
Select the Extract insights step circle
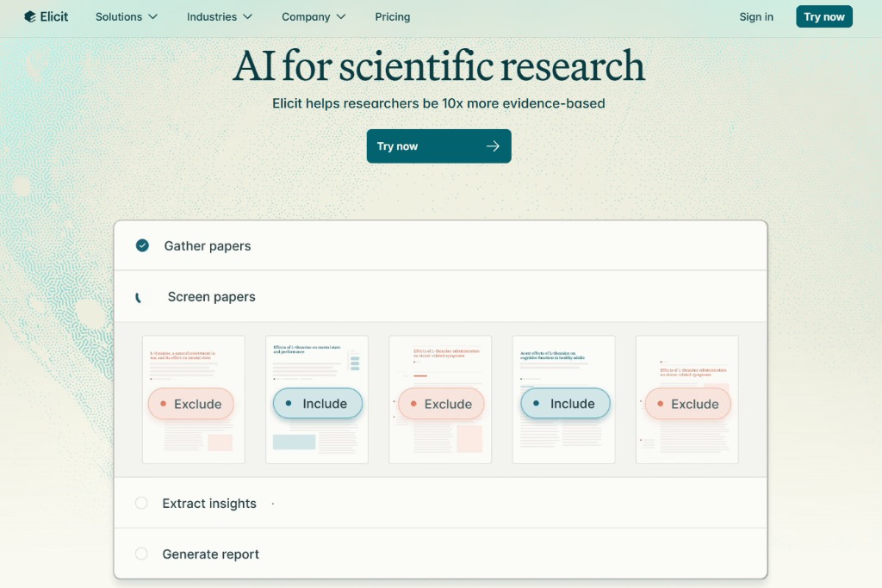pyautogui.click(x=142, y=504)
